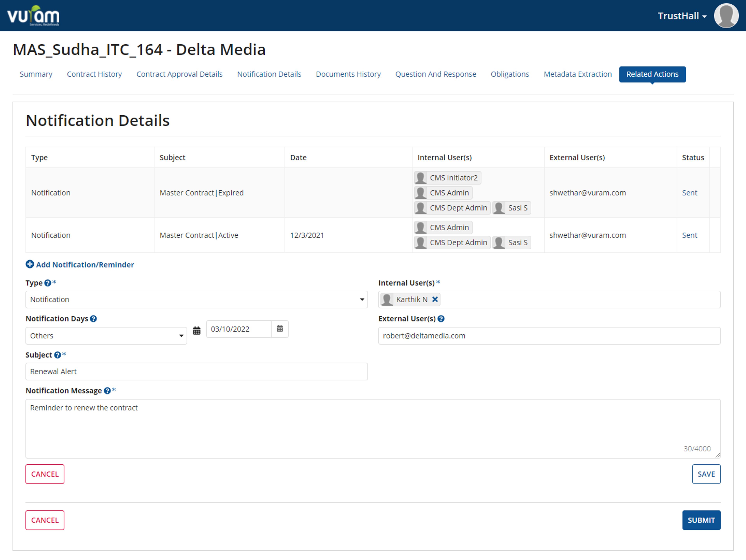Screen dimensions: 746x560
Task: Open Sent status for Master Contract|Active
Action: [x=689, y=235]
